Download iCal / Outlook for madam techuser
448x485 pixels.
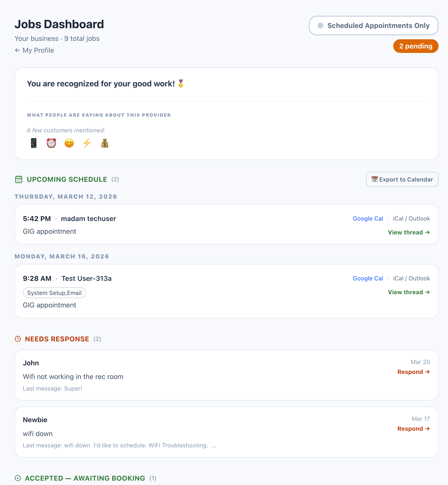tap(411, 218)
